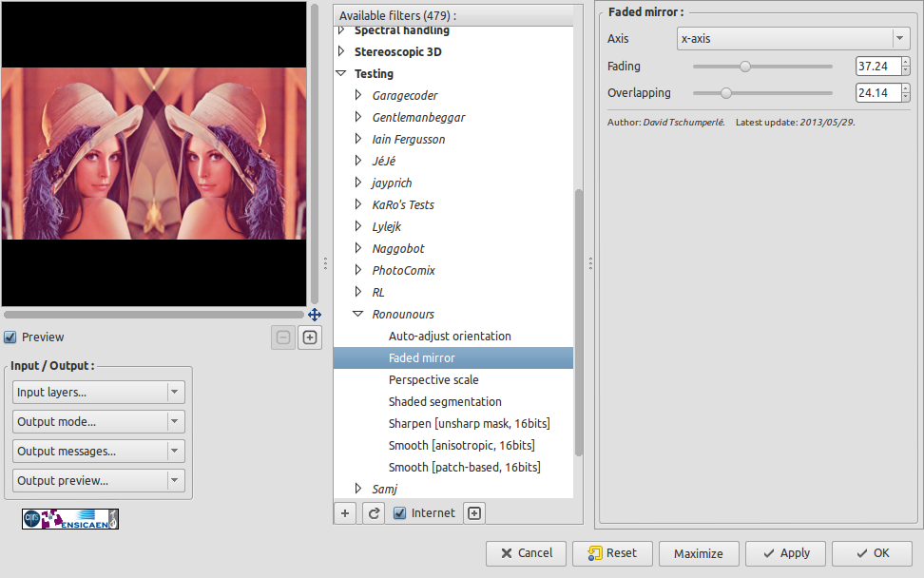Image resolution: width=924 pixels, height=578 pixels.
Task: Click the Overlapping value field 24.14
Action: 878,93
